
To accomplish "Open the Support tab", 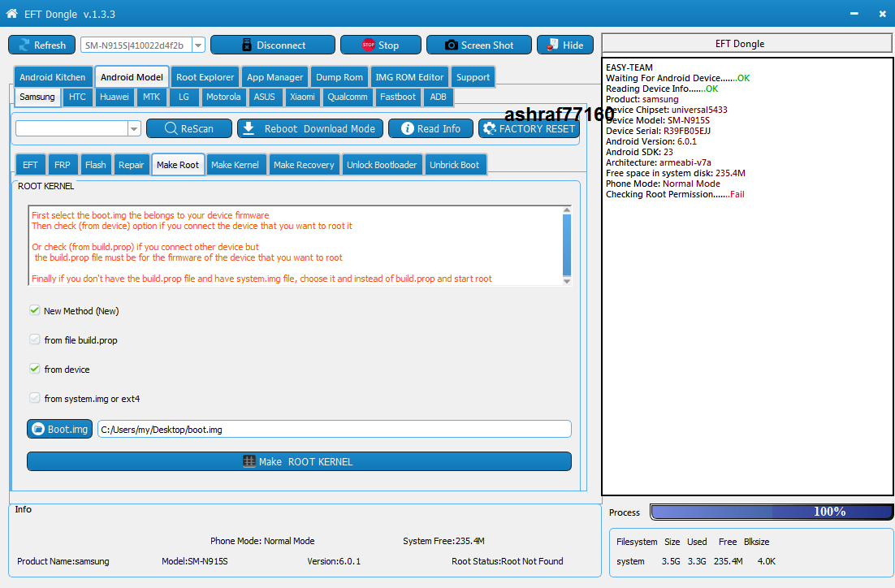I will coord(473,77).
